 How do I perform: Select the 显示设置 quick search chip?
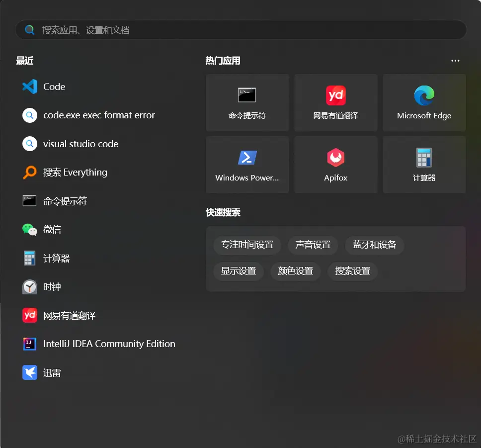point(239,271)
